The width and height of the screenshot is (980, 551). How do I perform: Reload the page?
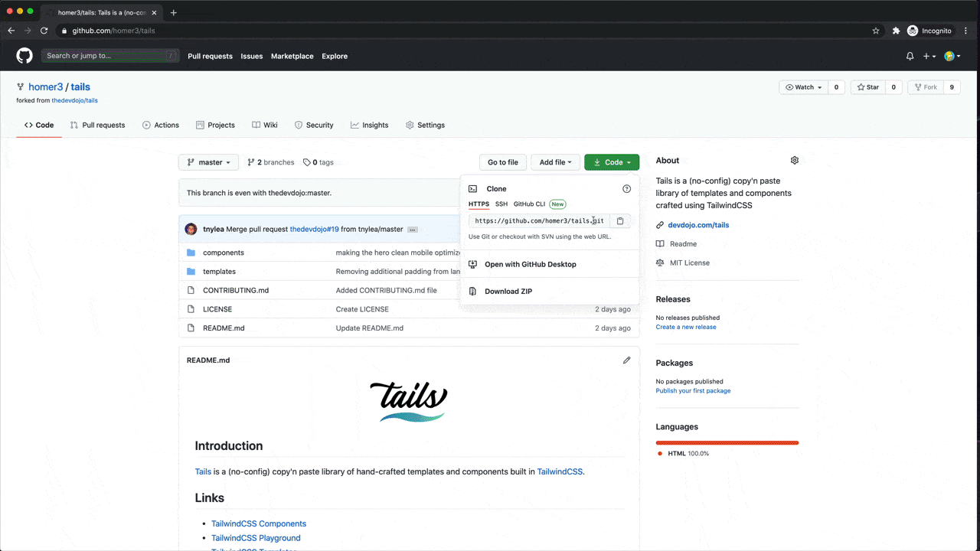(x=44, y=31)
